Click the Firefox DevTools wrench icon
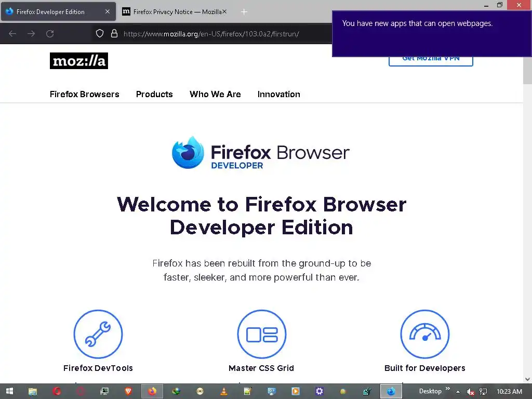Screen dimensions: 532x399 tap(98, 334)
